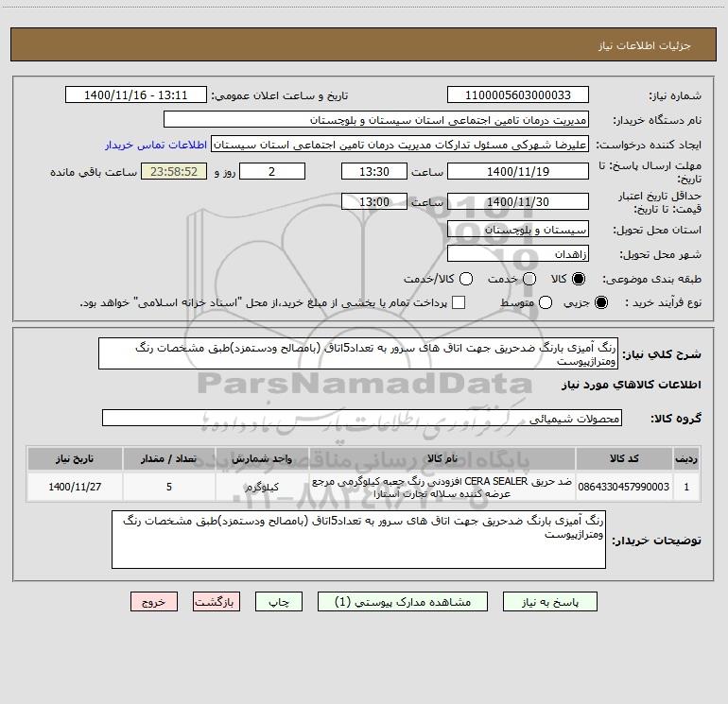
Task: Click the بازگشت back button
Action: click(x=217, y=602)
